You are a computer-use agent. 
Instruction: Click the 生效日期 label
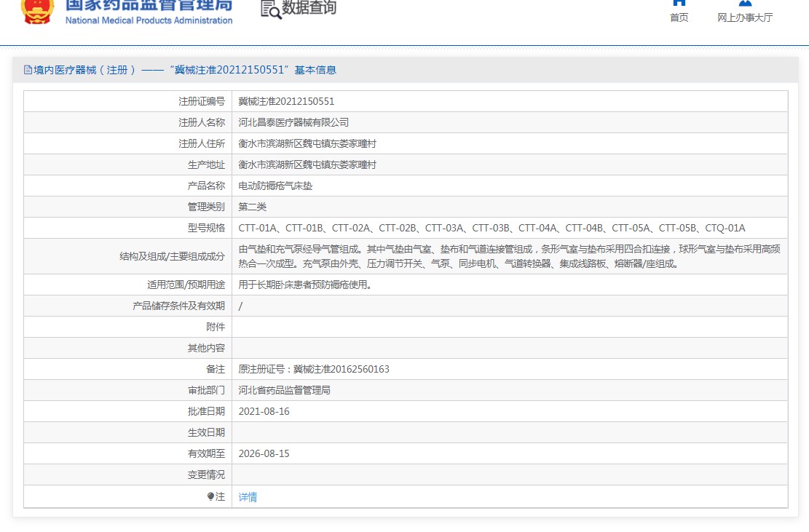206,432
